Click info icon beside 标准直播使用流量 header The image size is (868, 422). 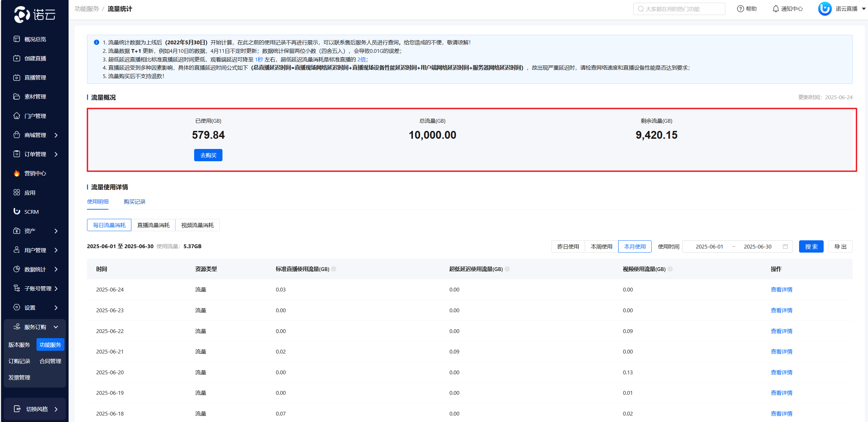point(334,269)
